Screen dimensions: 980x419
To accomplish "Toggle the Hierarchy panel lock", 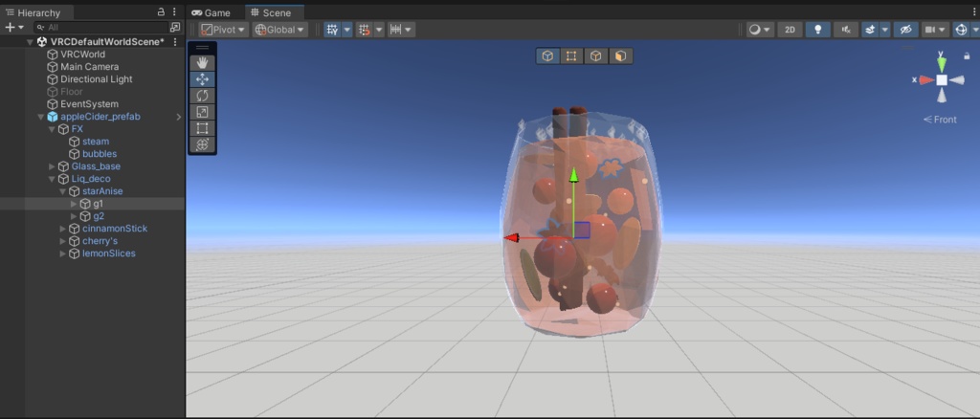I will 161,11.
